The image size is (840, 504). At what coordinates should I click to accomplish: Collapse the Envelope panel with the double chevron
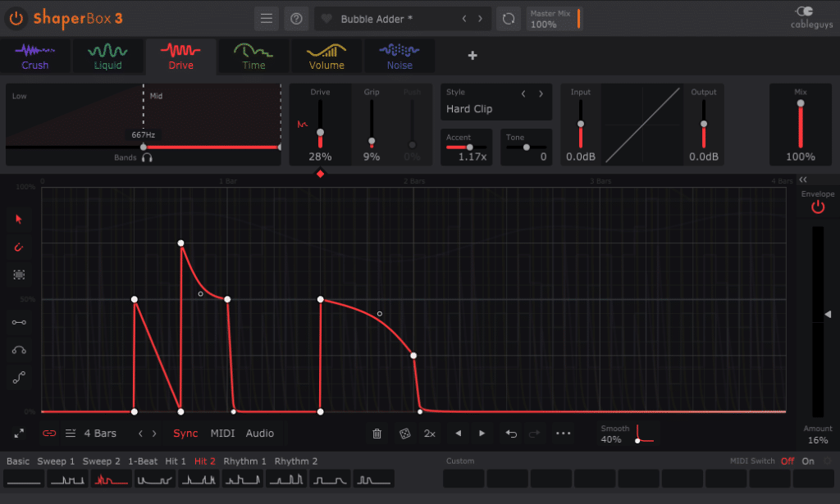click(x=802, y=179)
